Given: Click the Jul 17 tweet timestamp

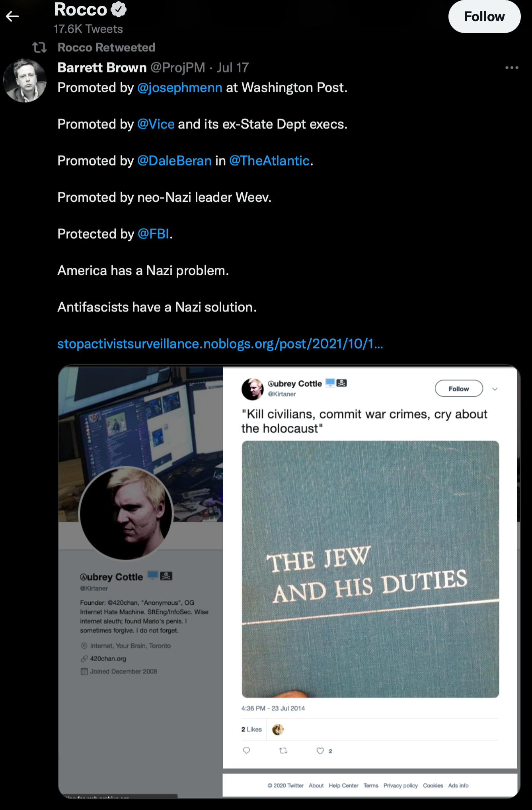Looking at the screenshot, I should (x=233, y=68).
